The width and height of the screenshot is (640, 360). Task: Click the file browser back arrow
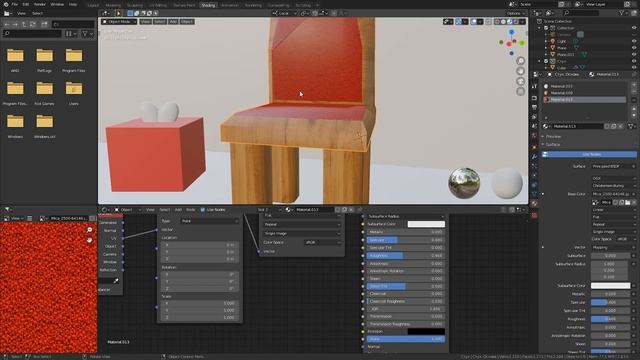(x=7, y=24)
